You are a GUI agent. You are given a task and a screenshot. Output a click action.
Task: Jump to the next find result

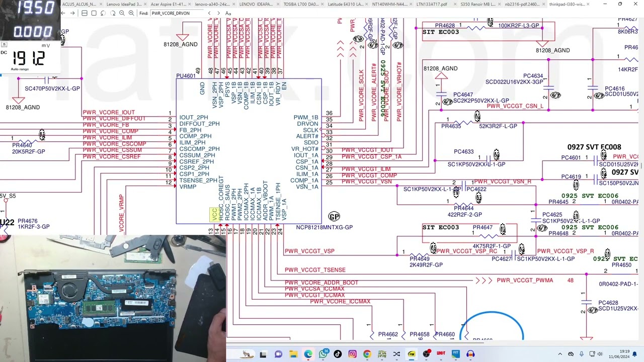tap(218, 13)
